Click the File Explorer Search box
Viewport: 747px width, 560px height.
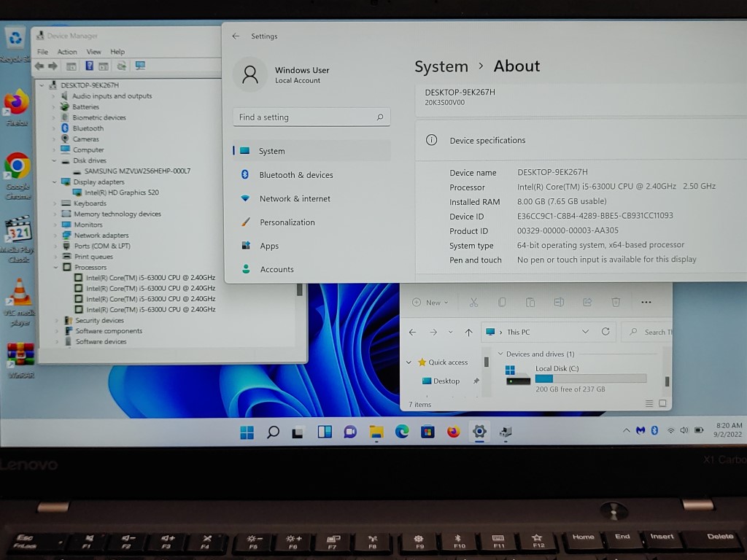pos(648,332)
